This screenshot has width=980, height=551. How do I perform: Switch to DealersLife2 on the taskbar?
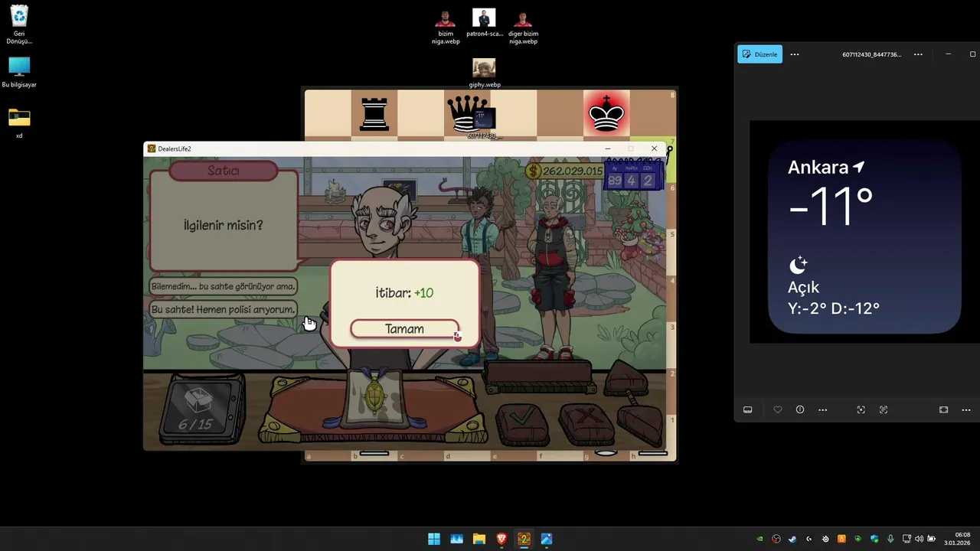524,539
